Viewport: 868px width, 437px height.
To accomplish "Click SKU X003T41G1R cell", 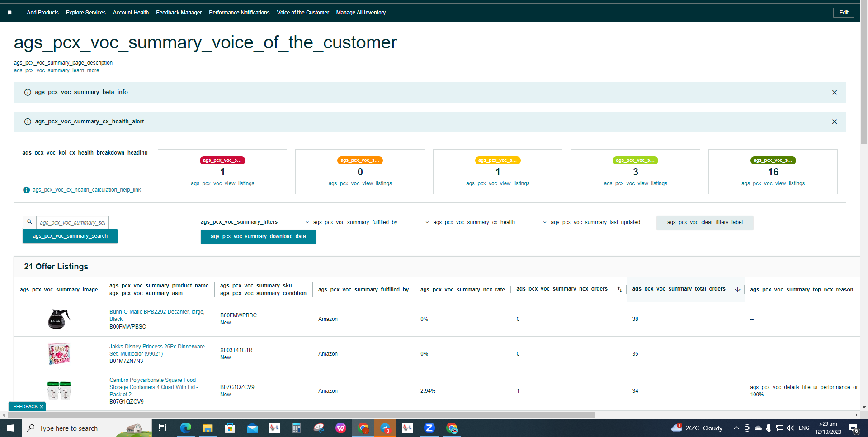I will pyautogui.click(x=236, y=350).
